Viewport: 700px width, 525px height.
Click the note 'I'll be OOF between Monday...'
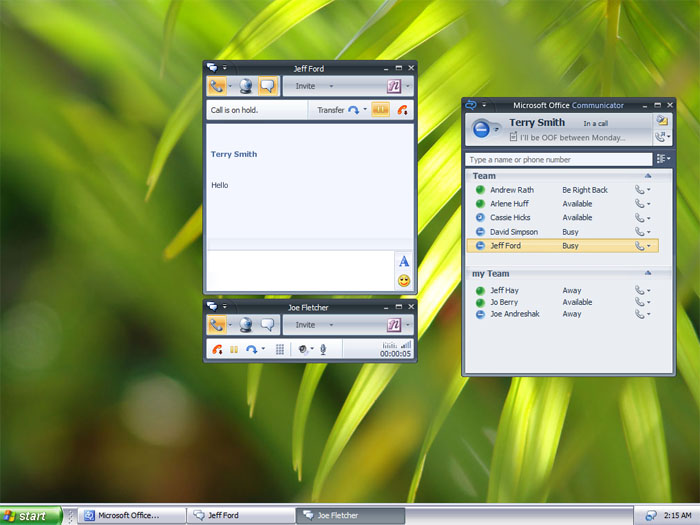click(572, 138)
